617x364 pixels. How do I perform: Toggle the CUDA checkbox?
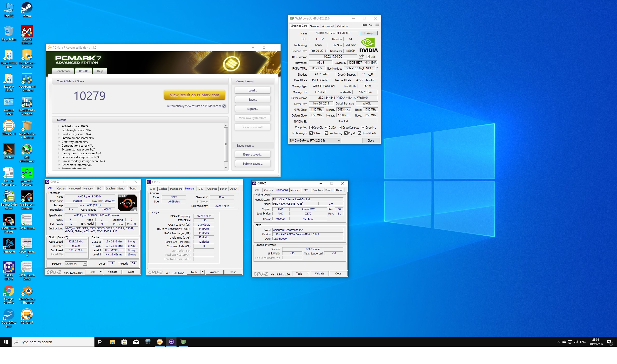click(326, 128)
